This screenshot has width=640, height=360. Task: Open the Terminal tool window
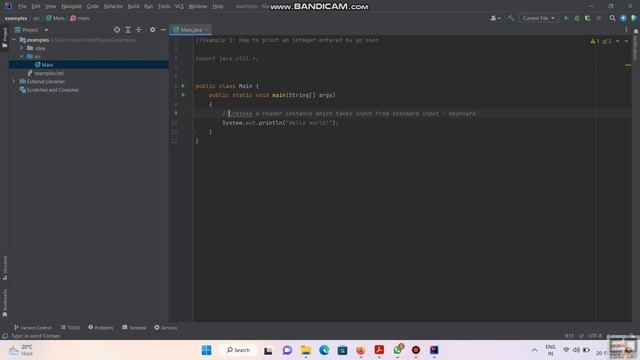(134, 327)
